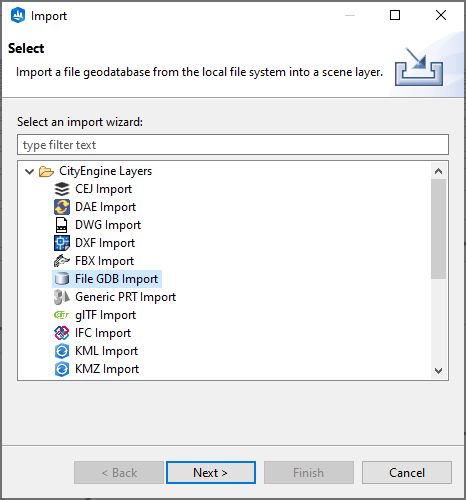Image resolution: width=466 pixels, height=500 pixels.
Task: Select the DAE Import entry
Action: pyautogui.click(x=105, y=207)
